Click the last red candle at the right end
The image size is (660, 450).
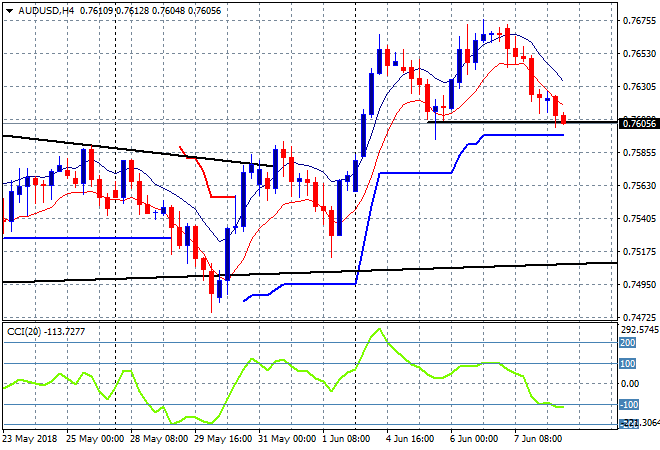(563, 118)
